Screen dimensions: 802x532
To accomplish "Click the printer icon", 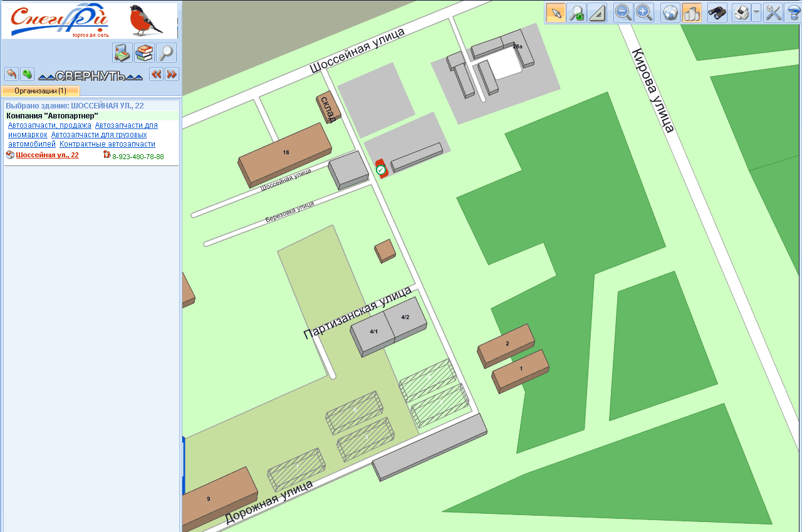I will [741, 13].
